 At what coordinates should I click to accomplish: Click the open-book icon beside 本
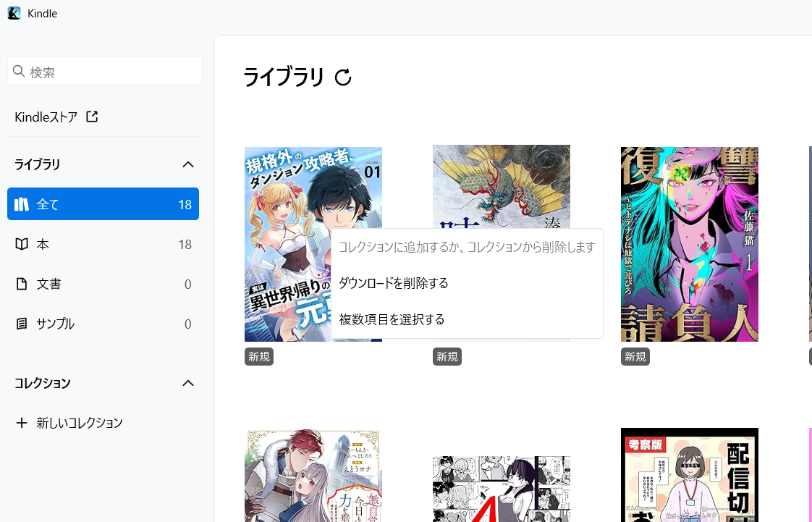click(x=21, y=244)
